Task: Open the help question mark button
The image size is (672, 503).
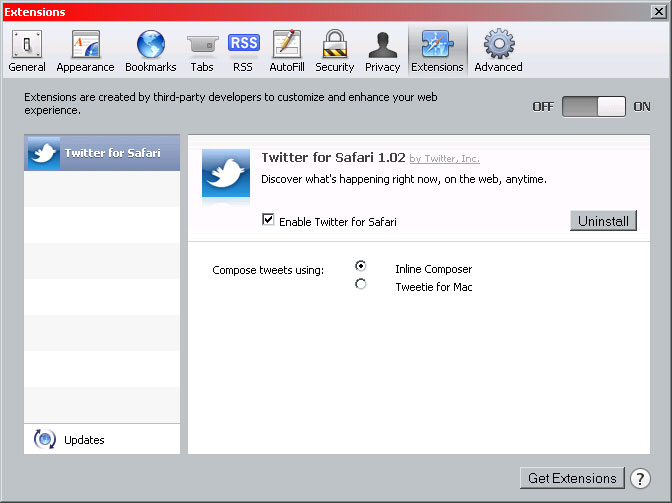Action: (640, 479)
